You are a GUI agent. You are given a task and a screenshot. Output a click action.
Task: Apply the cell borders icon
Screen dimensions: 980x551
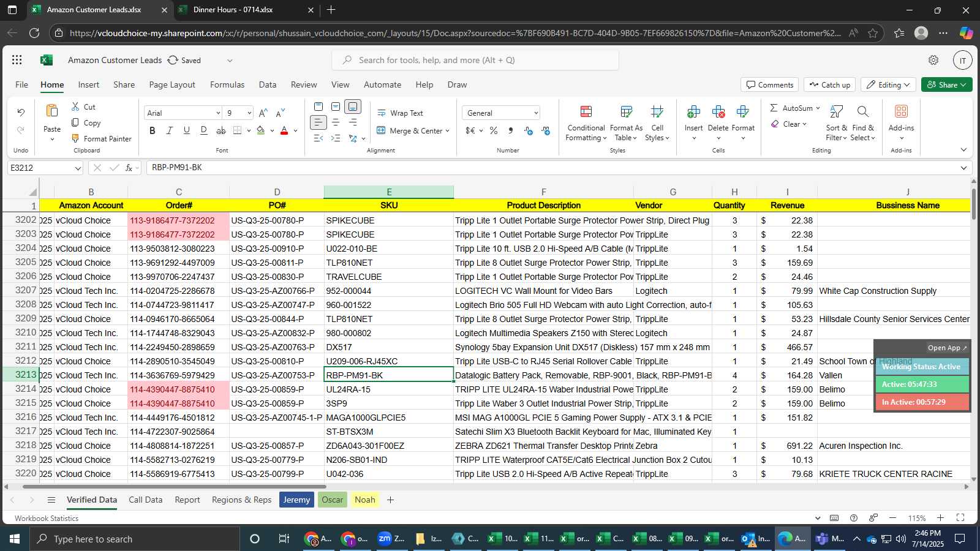(238, 130)
